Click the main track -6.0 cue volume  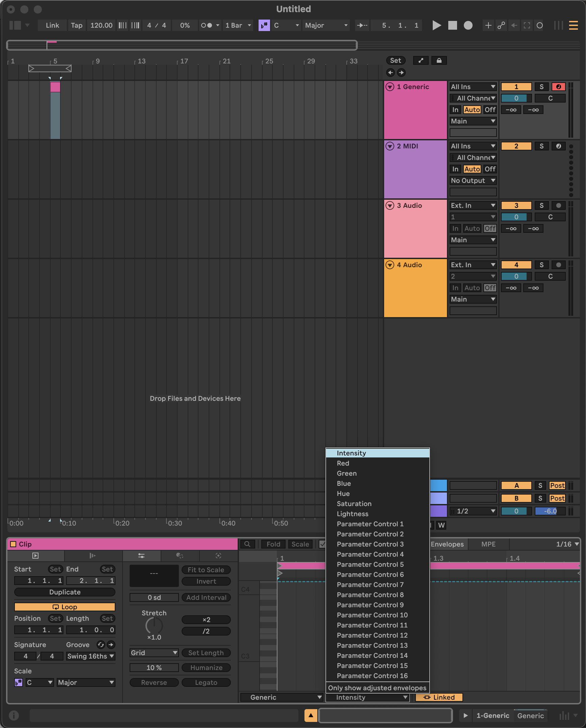pyautogui.click(x=550, y=511)
